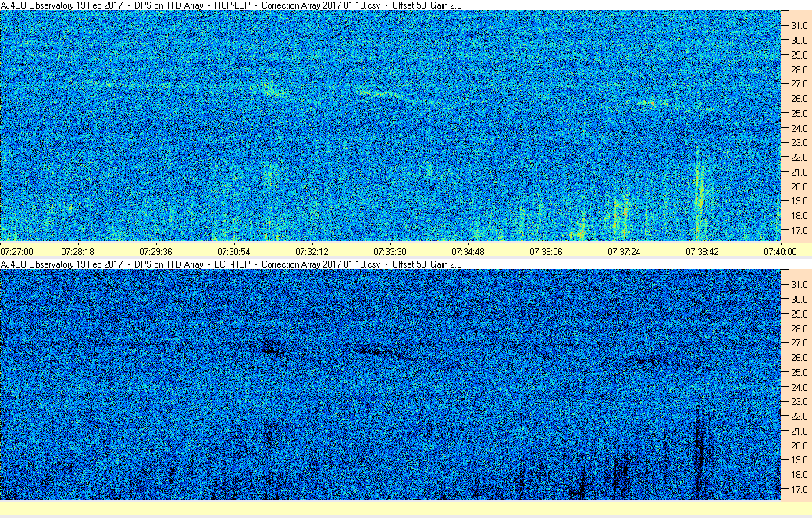The image size is (812, 518).
Task: Click 'Correction Array 2017 01 10.csv' in upper title
Action: tap(321, 5)
